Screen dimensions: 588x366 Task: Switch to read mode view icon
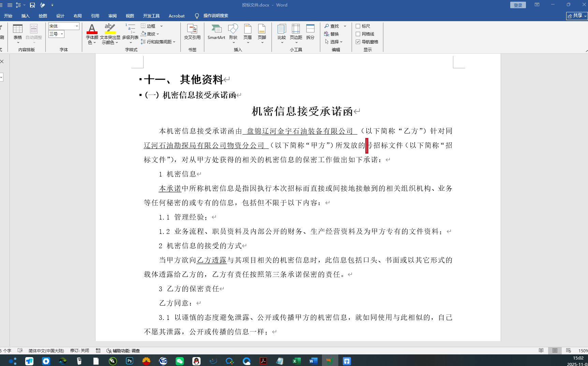click(x=541, y=351)
